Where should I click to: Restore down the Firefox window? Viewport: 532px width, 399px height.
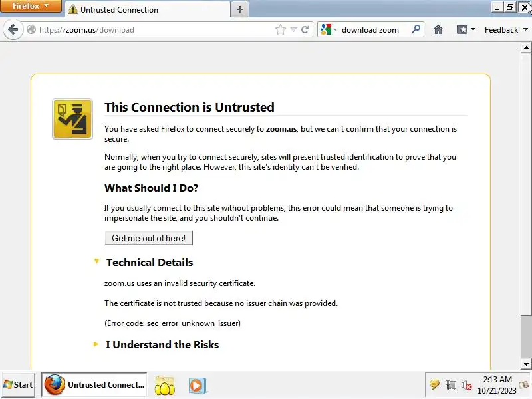tap(509, 7)
